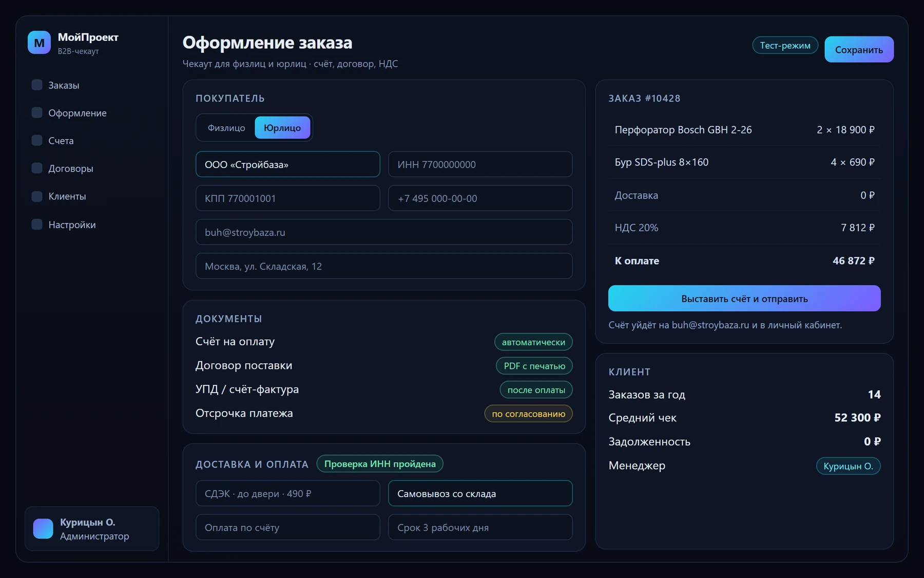This screenshot has width=924, height=578.
Task: Switch buyer type to Физлицо
Action: (x=226, y=127)
